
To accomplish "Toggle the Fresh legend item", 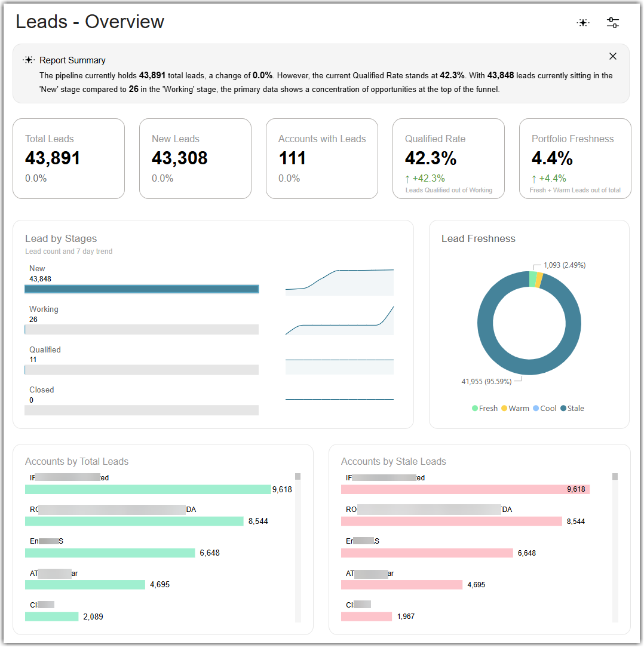I will tap(484, 408).
